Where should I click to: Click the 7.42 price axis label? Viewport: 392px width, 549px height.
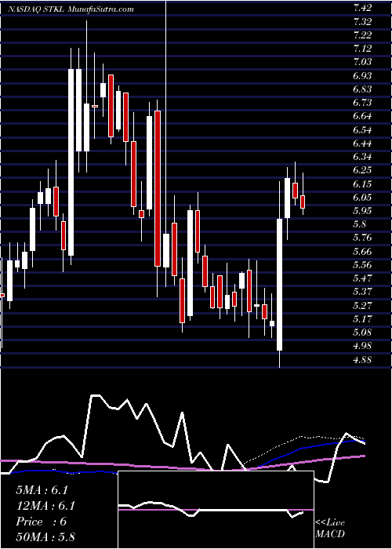362,8
